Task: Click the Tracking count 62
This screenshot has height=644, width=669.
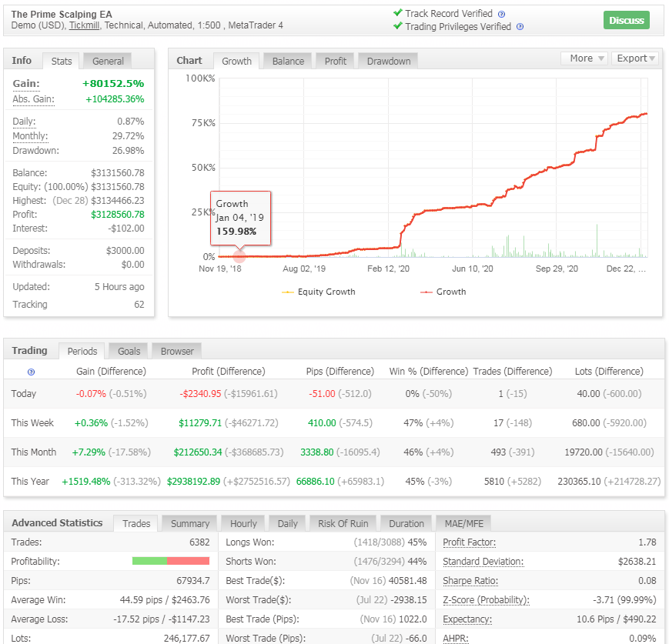Action: pyautogui.click(x=139, y=305)
